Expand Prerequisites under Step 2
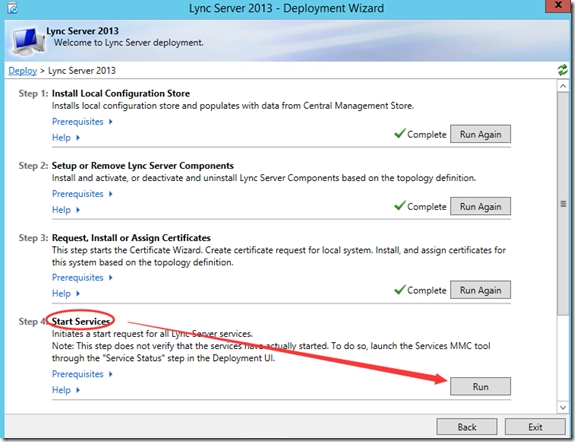The height and width of the screenshot is (442, 575). (x=82, y=194)
